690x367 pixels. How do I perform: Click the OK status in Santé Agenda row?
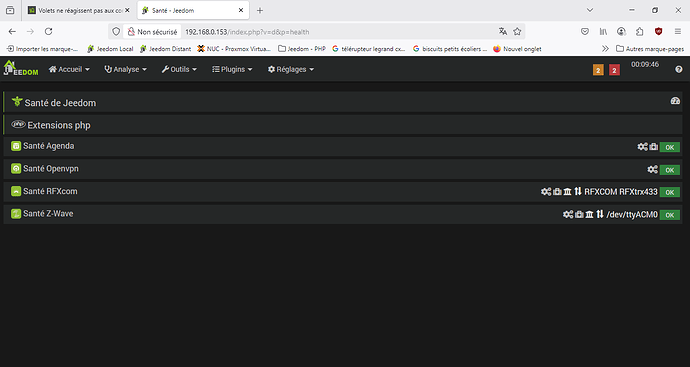click(x=670, y=147)
